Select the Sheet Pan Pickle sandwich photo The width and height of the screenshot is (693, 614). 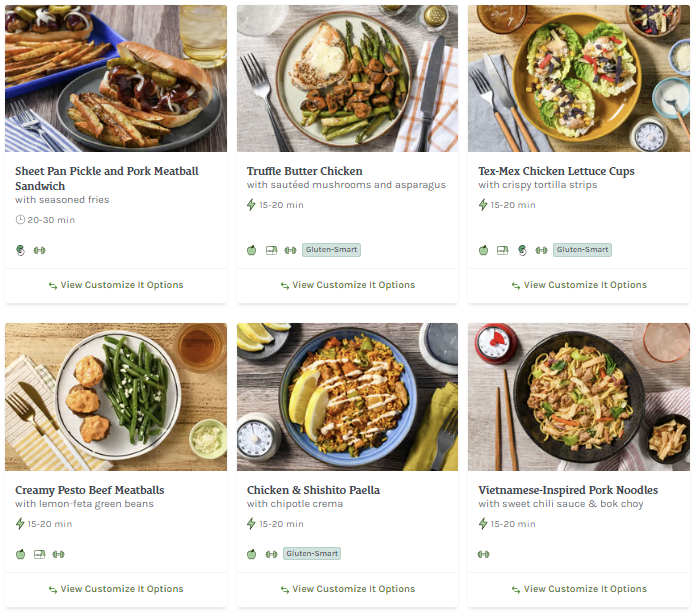pyautogui.click(x=115, y=78)
